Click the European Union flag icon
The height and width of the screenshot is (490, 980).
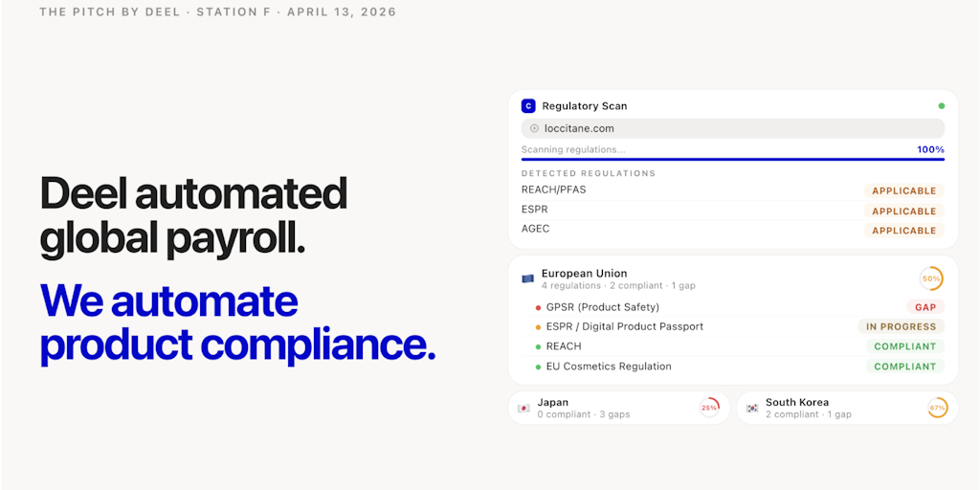click(x=528, y=278)
